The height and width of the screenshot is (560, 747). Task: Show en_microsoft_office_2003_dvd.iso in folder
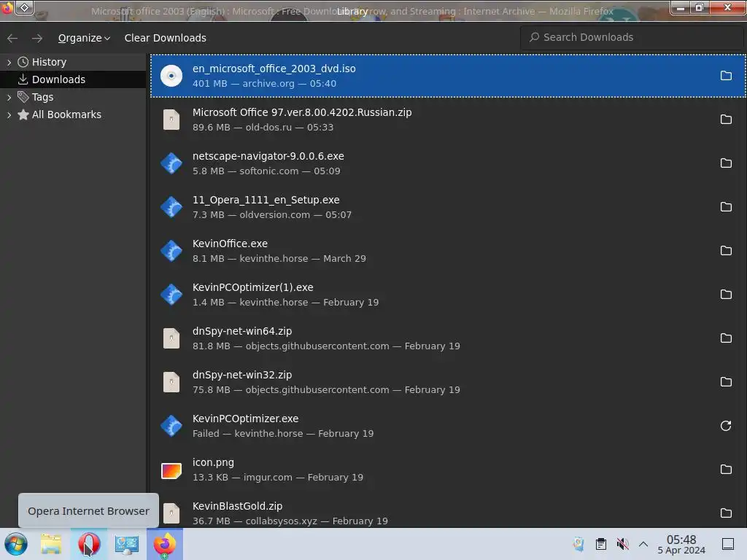point(726,76)
